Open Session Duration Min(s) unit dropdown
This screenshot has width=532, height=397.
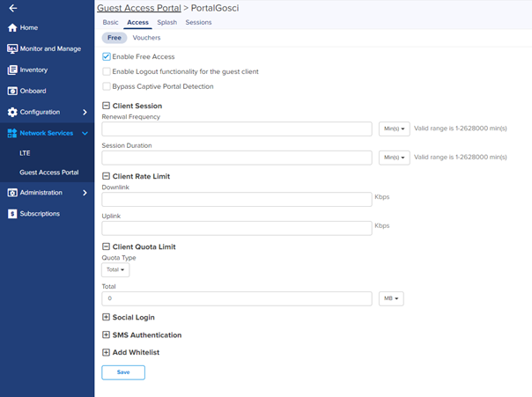(395, 158)
